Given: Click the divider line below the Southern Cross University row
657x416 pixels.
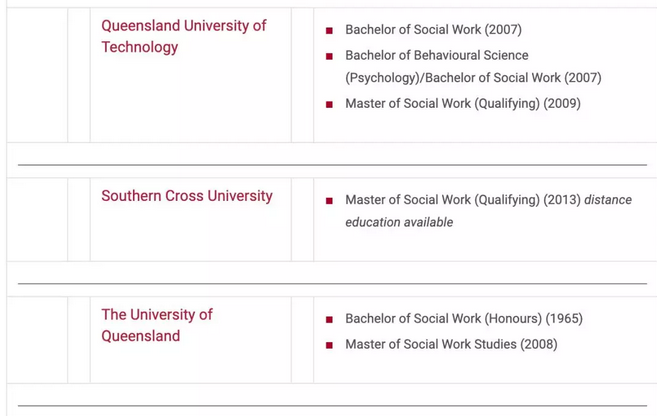Looking at the screenshot, I should click(x=332, y=283).
